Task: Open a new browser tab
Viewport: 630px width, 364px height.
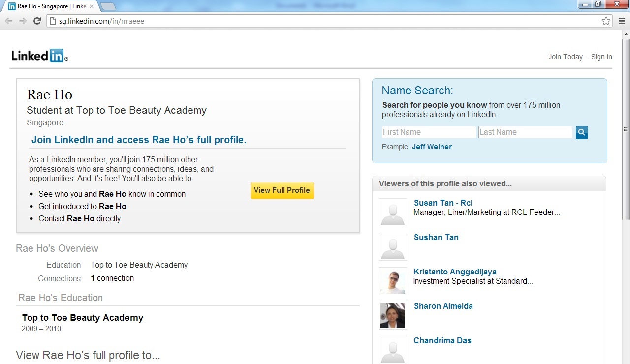Action: [x=108, y=6]
